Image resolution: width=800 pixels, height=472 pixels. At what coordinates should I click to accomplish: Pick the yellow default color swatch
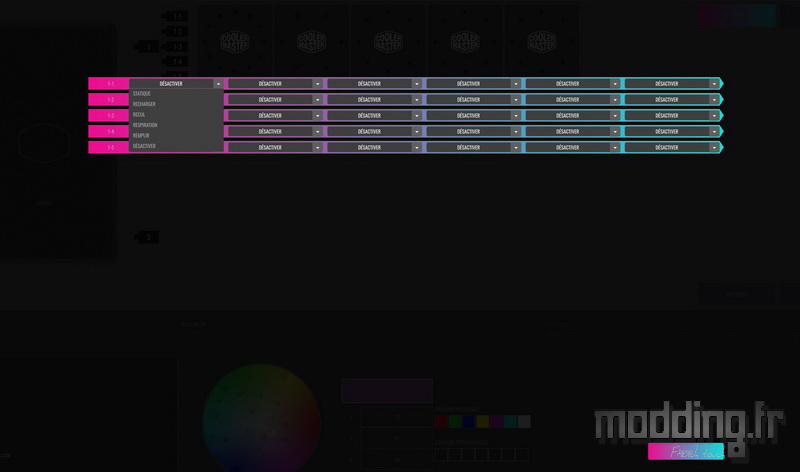pyautogui.click(x=483, y=421)
